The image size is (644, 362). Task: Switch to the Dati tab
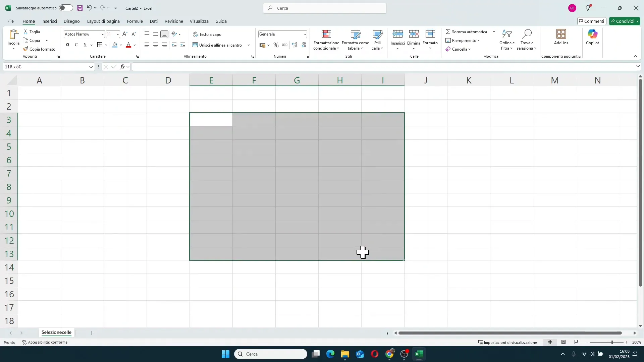[154, 21]
